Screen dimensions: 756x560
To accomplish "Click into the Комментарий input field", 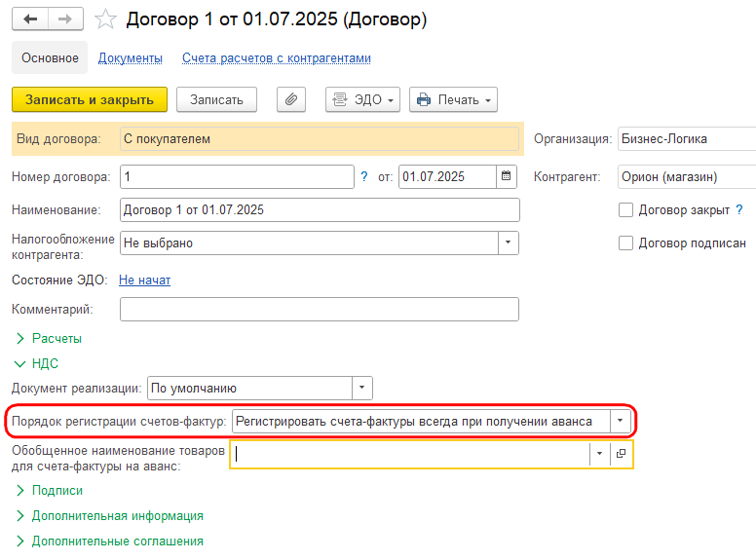I will (x=320, y=309).
